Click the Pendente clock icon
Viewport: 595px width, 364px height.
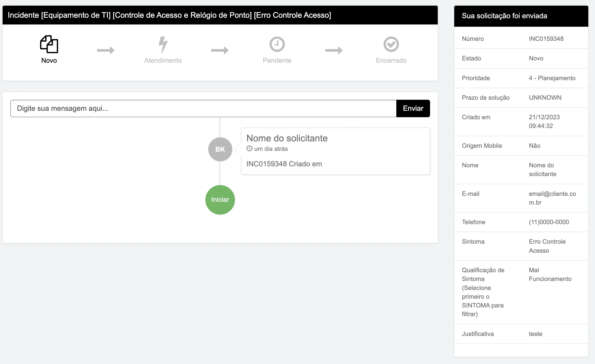(277, 44)
